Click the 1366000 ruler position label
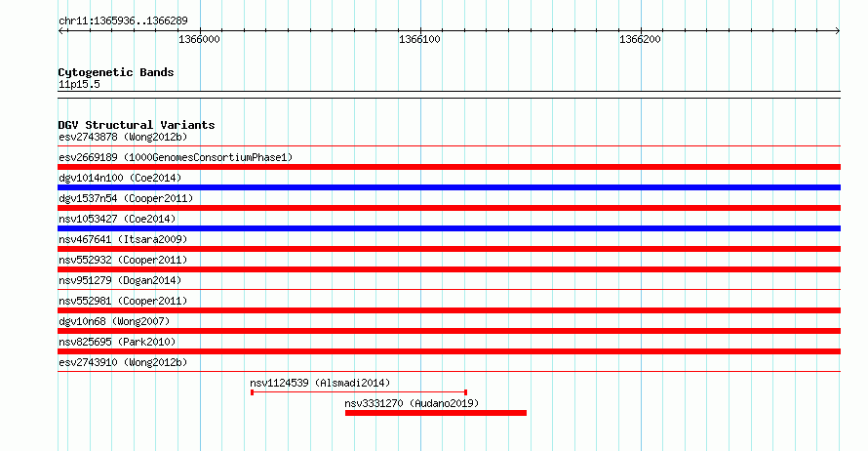Viewport: 868px width, 451px height. pyautogui.click(x=199, y=39)
